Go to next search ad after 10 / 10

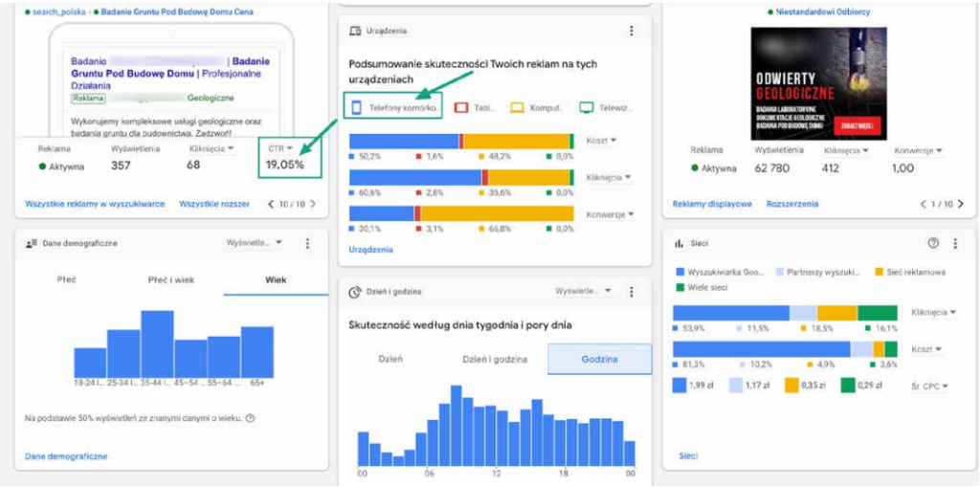coord(312,204)
